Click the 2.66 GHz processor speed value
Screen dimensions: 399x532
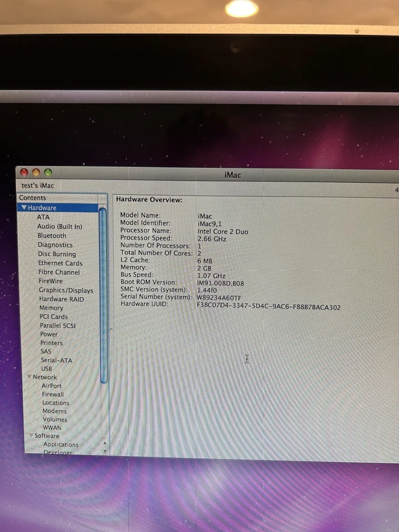212,239
